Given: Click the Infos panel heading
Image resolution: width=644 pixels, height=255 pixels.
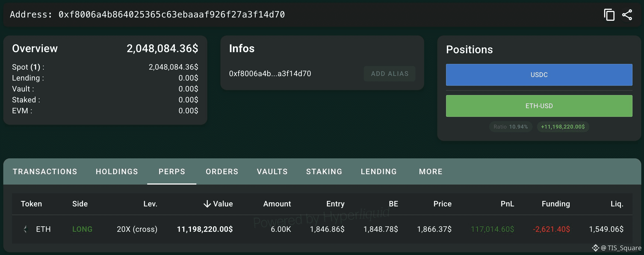Looking at the screenshot, I should [242, 49].
